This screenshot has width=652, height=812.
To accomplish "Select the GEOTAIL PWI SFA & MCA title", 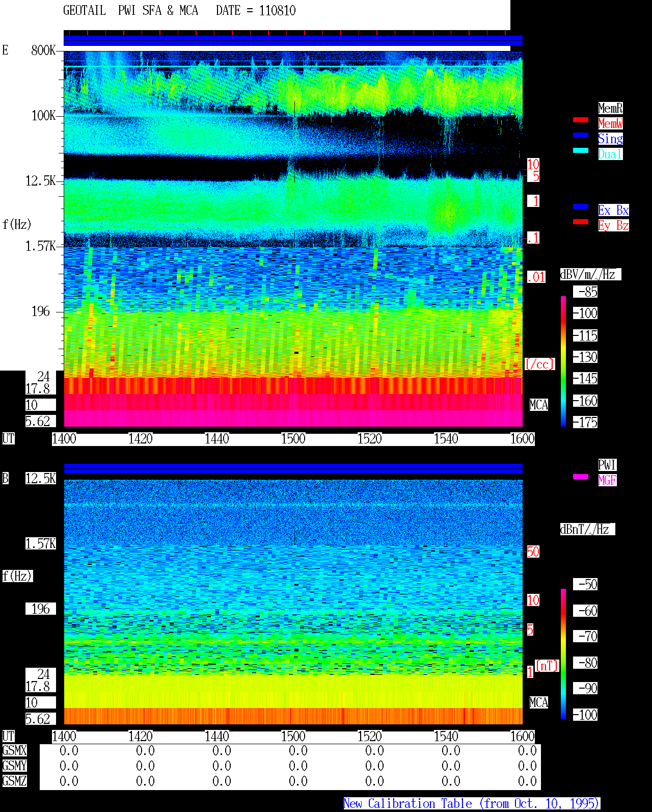I will pyautogui.click(x=130, y=11).
